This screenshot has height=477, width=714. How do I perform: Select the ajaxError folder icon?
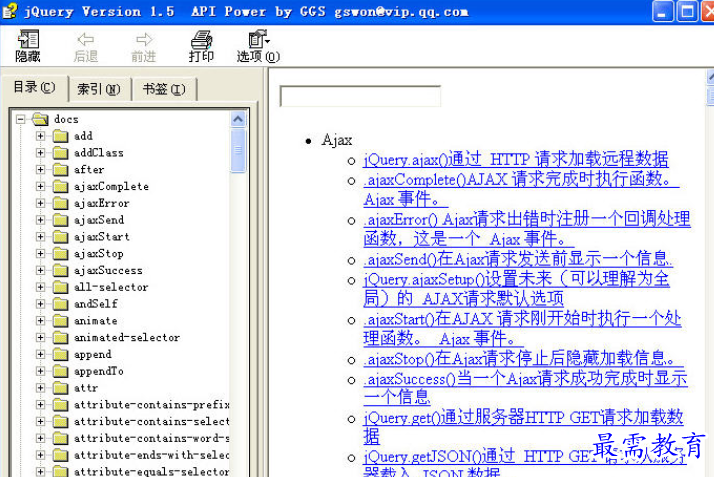60,203
